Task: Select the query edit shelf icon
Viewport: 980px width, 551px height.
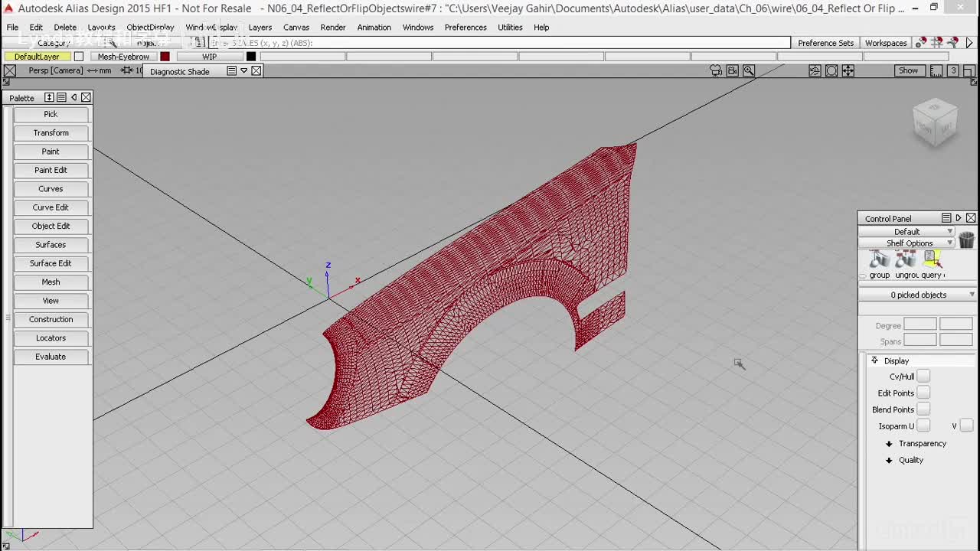Action: [932, 260]
